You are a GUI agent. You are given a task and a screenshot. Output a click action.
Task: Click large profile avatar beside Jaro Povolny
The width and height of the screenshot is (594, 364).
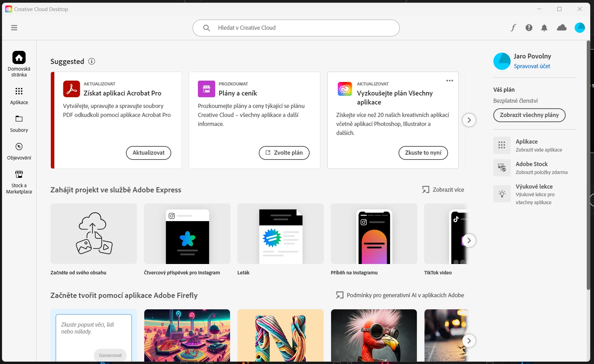[x=502, y=61]
